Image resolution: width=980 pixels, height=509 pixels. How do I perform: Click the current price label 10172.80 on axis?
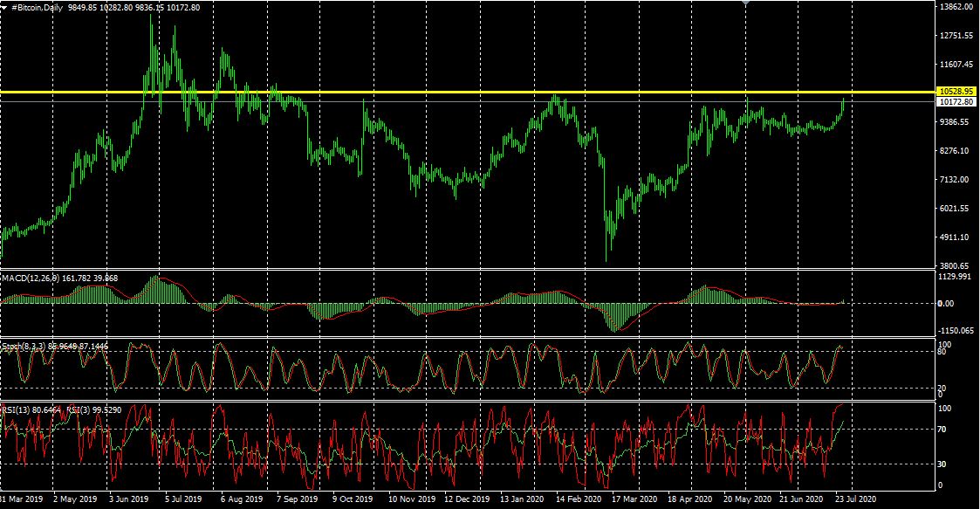[x=957, y=101]
